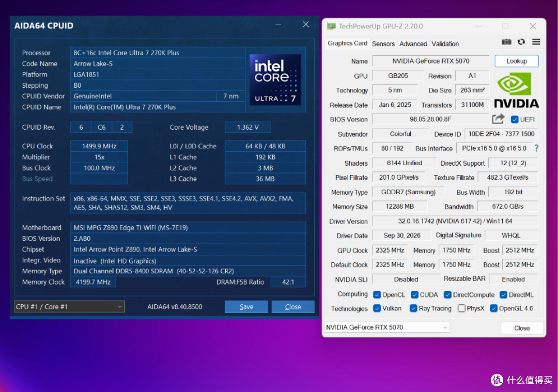Click the Lookup button in GPU-Z
Screen dimensions: 558x392
click(x=517, y=61)
